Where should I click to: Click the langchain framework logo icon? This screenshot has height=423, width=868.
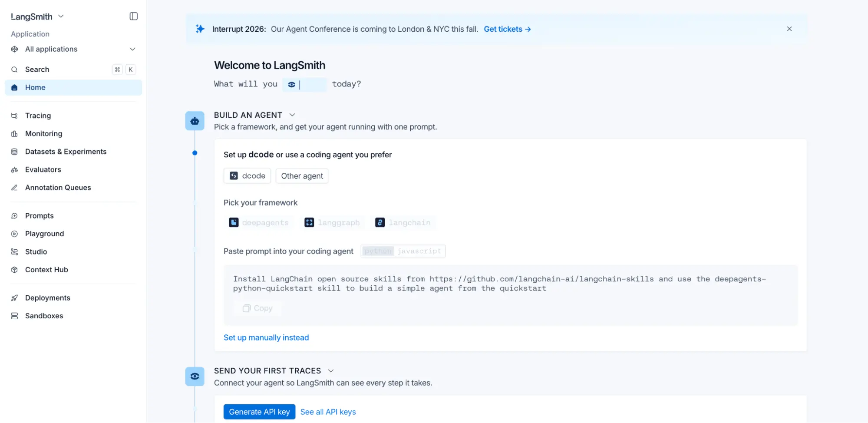tap(380, 223)
